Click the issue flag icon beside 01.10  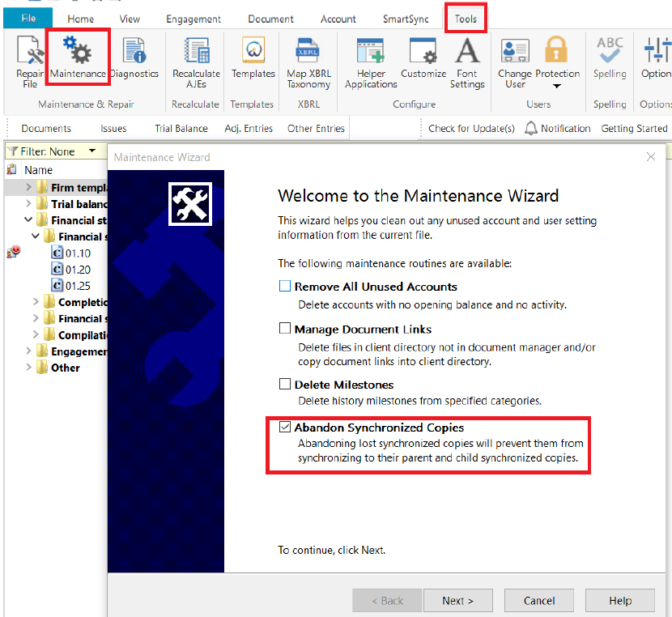pos(13,252)
